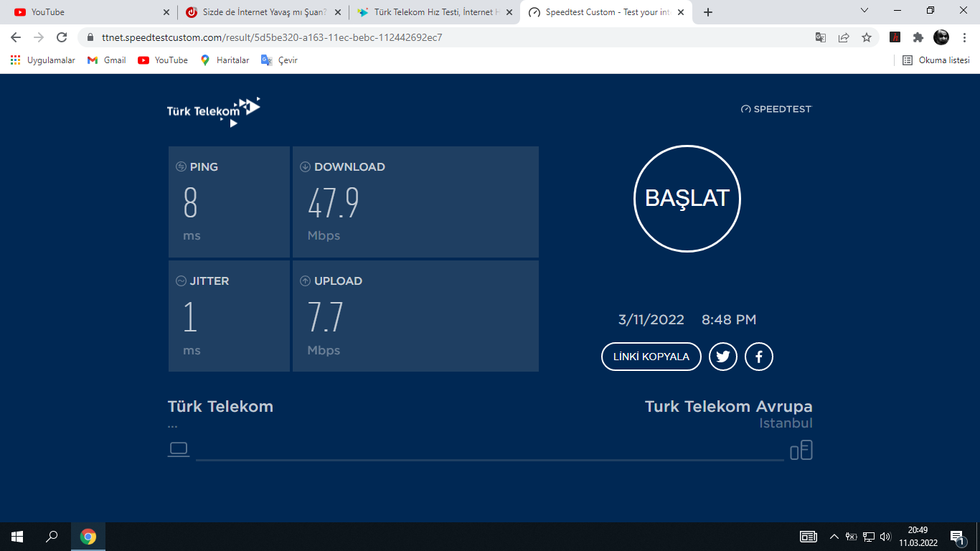Share this page icon
Screen dimensions: 980x551
tap(844, 37)
